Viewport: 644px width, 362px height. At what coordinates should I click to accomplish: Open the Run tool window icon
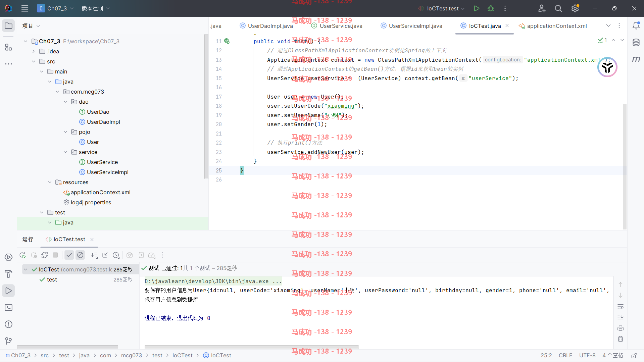point(8,291)
